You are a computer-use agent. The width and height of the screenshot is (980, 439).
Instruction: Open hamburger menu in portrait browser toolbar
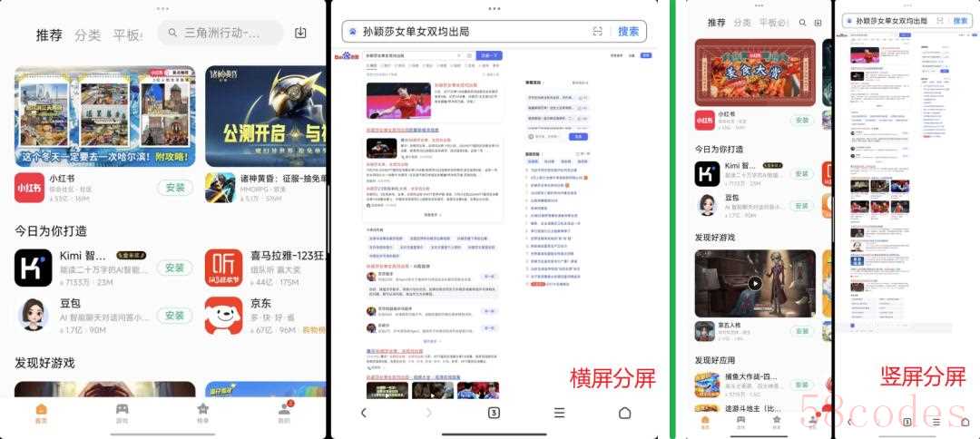coord(936,422)
